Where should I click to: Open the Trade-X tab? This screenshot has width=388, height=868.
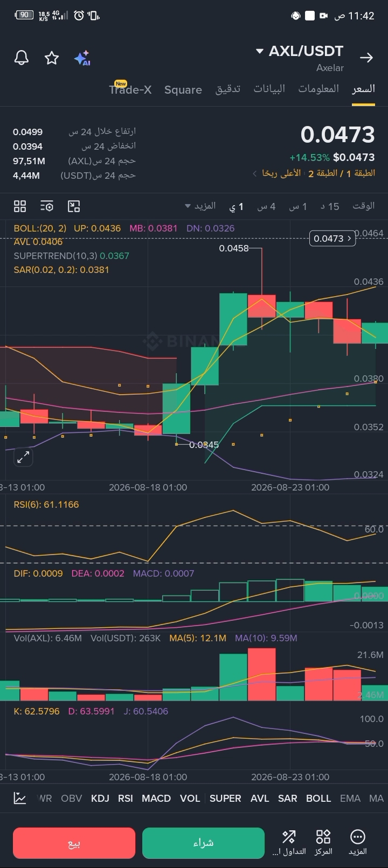tap(130, 89)
